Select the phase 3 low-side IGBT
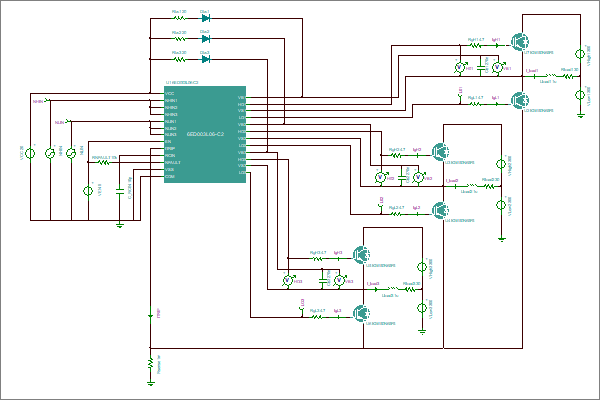Image resolution: width=600 pixels, height=400 pixels. pos(361,313)
